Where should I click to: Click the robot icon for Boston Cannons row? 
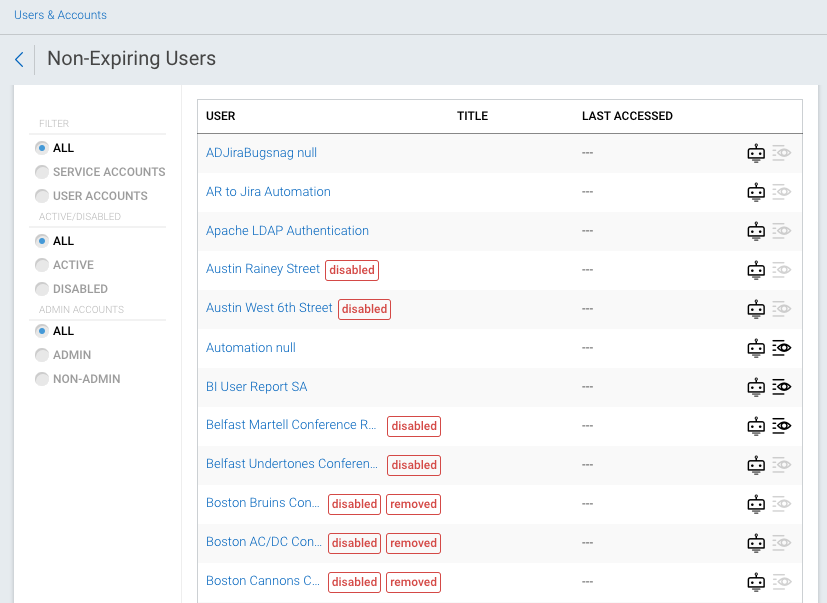tap(756, 582)
